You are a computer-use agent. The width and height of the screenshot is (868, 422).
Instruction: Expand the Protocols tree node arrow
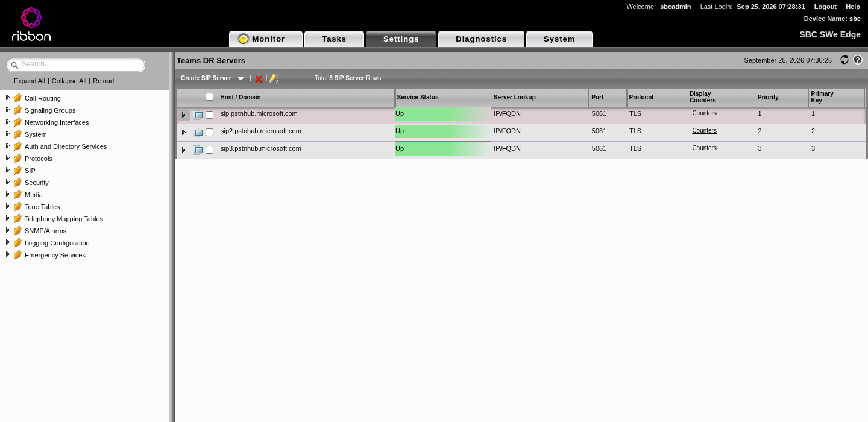(x=7, y=158)
